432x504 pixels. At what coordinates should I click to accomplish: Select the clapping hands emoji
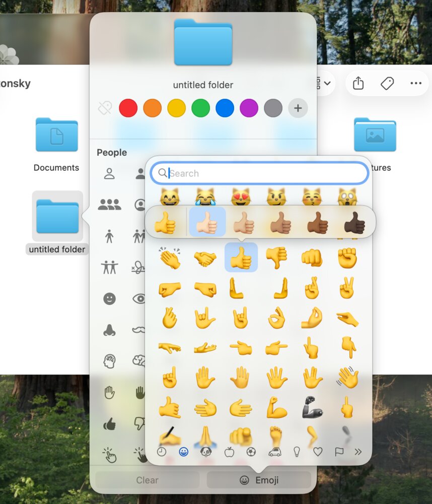pos(169,258)
